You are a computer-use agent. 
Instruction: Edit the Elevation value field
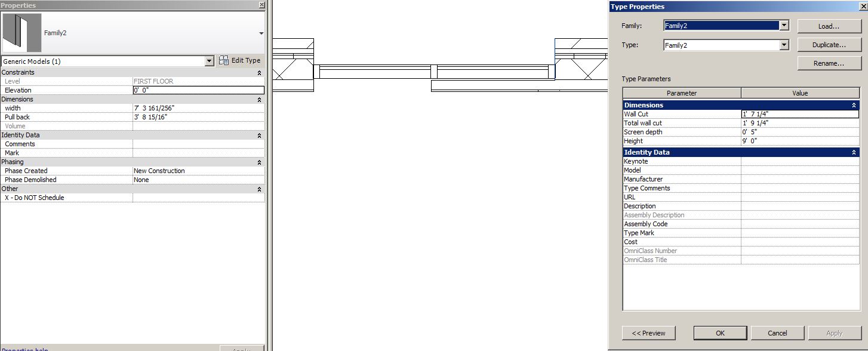click(198, 90)
